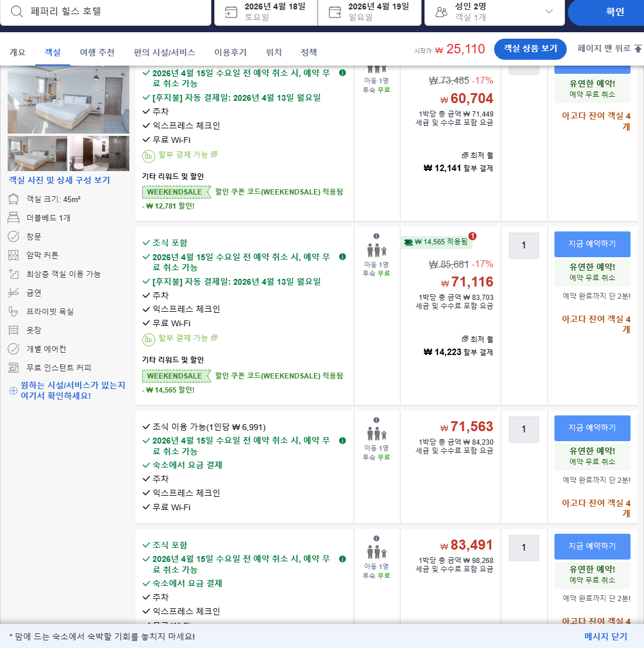Open the 편의 시설/서비스 tab

(x=165, y=53)
